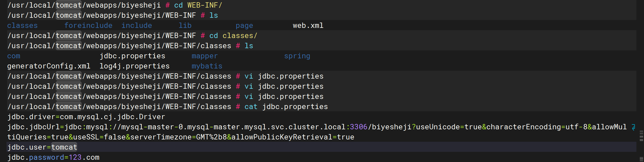Select 'jdbc.properties' in the ls file listing

pos(133,56)
